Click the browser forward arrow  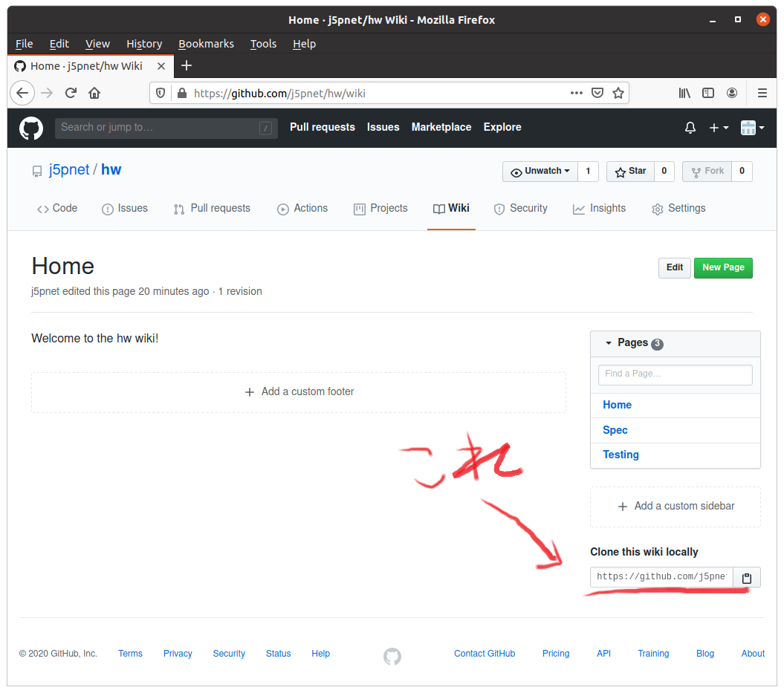[x=47, y=93]
